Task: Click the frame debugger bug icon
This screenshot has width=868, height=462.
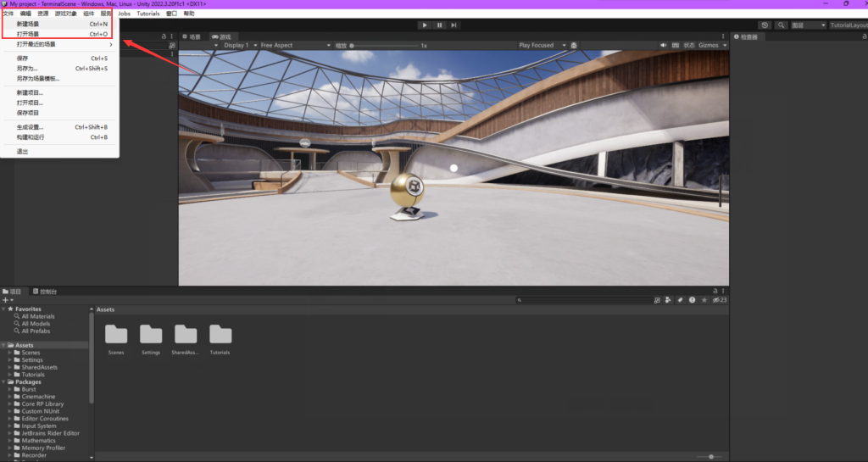Action: (574, 45)
